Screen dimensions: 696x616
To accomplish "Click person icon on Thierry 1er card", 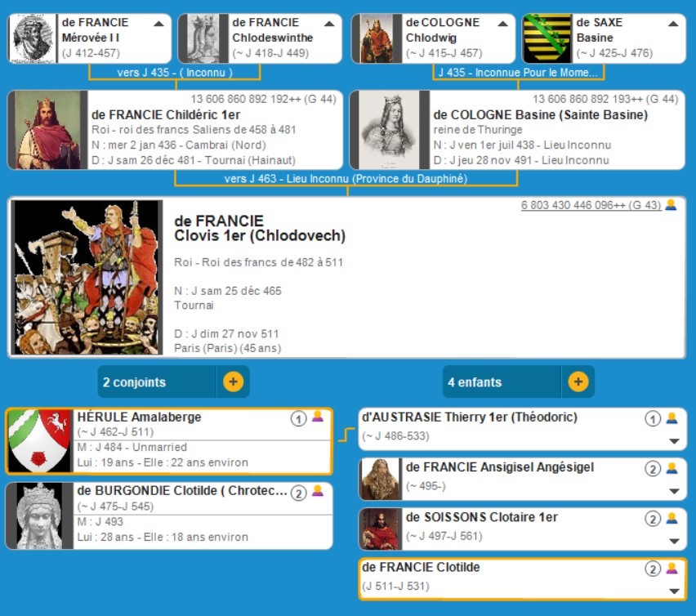I will [671, 418].
